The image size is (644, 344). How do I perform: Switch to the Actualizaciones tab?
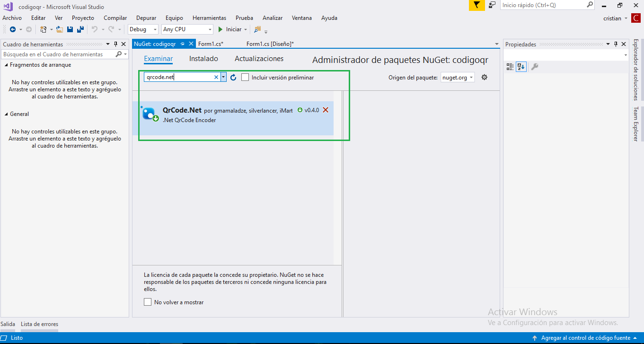coord(259,59)
